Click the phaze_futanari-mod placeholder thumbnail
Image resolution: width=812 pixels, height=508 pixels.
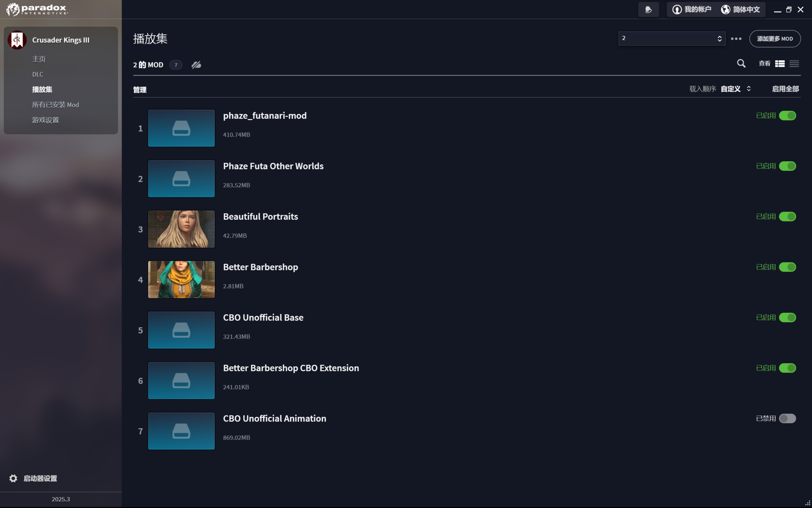coord(181,128)
